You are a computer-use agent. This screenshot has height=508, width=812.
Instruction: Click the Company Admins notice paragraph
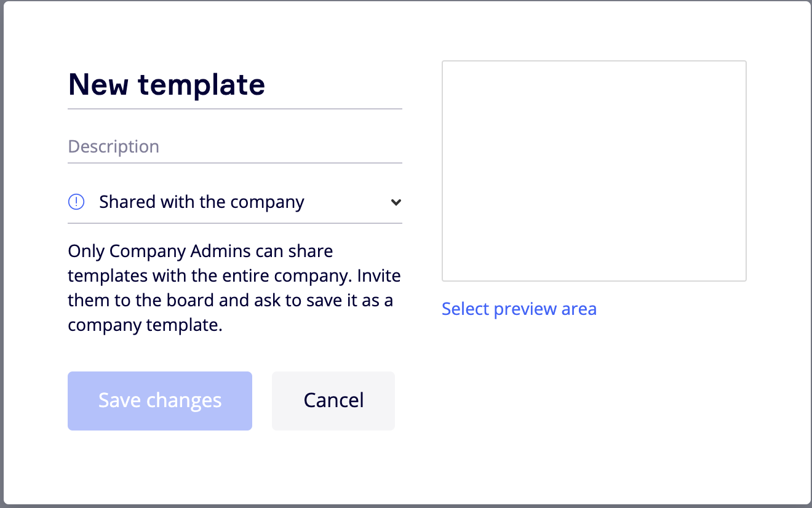(234, 288)
